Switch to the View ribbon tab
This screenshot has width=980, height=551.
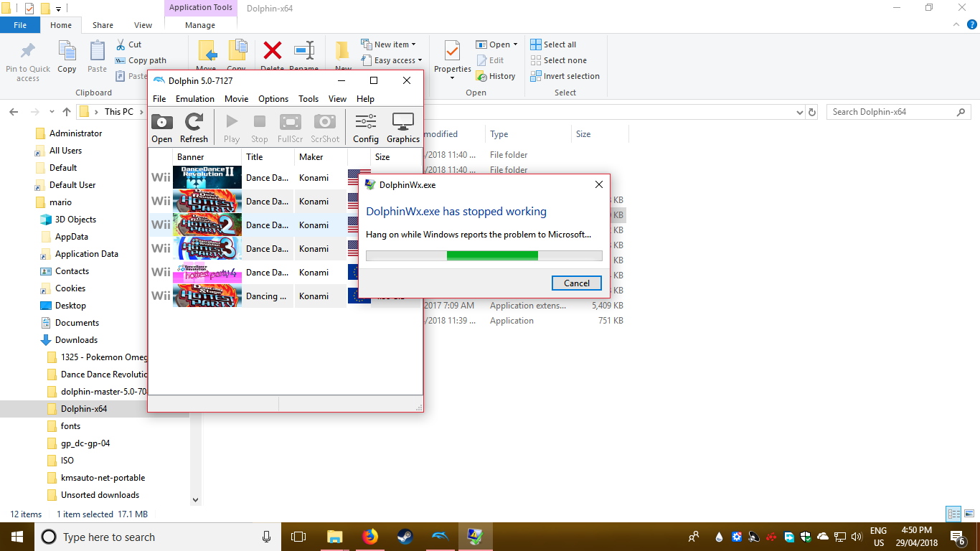(143, 25)
